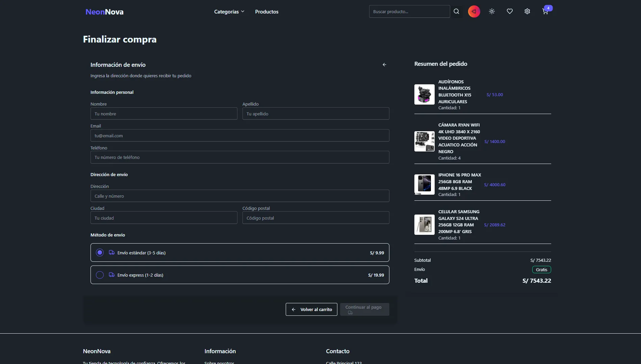Click the Email input field
Viewport: 641px width, 364px height.
click(x=240, y=136)
